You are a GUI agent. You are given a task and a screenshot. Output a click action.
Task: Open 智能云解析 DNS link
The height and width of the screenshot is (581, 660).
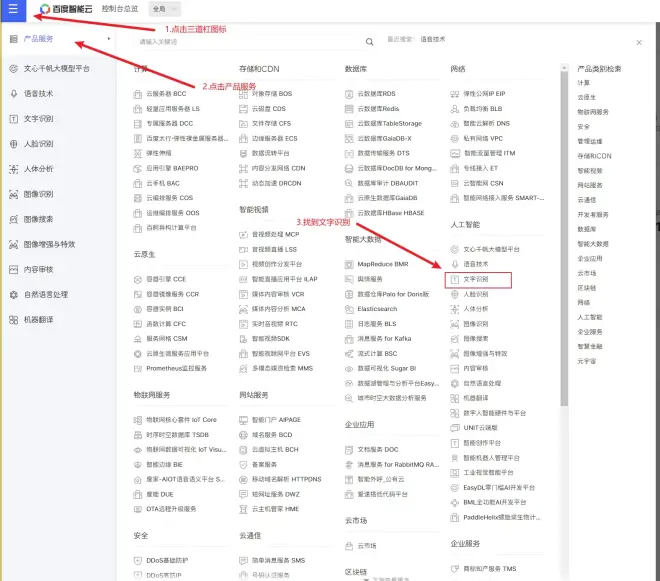pyautogui.click(x=487, y=124)
